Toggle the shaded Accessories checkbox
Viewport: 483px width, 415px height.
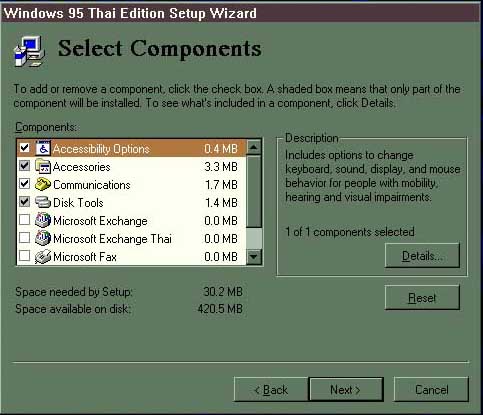point(25,166)
